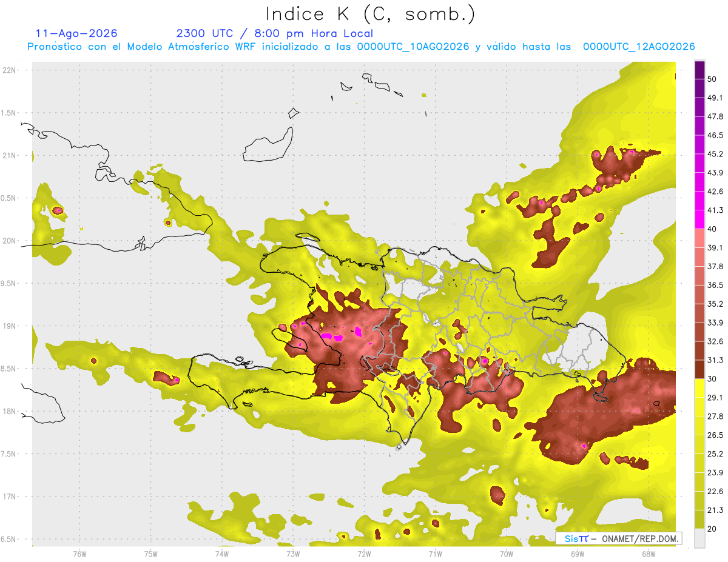Click the dark brown swatch between 30 and 31.3

pyautogui.click(x=699, y=370)
